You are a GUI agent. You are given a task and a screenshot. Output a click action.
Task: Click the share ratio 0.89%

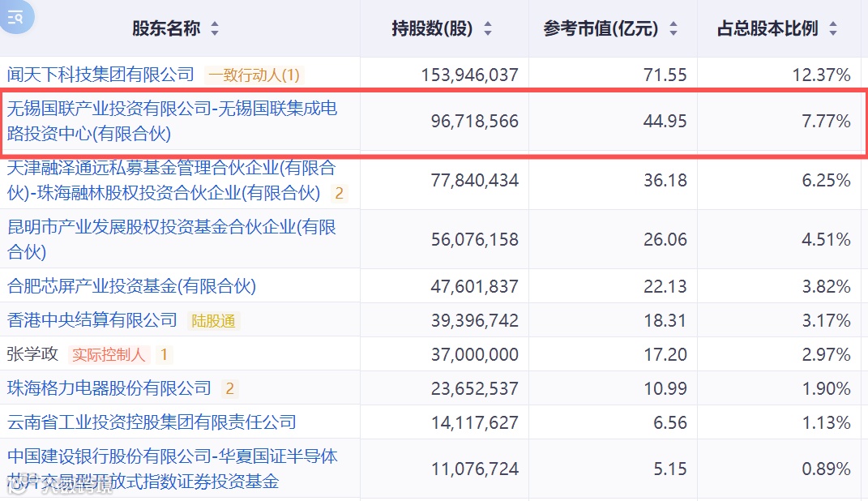[x=826, y=469]
